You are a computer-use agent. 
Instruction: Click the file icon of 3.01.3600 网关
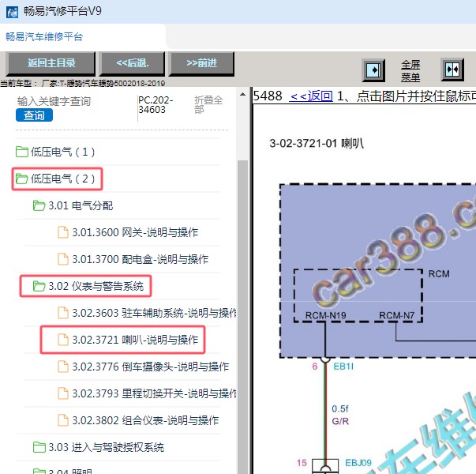(x=63, y=232)
